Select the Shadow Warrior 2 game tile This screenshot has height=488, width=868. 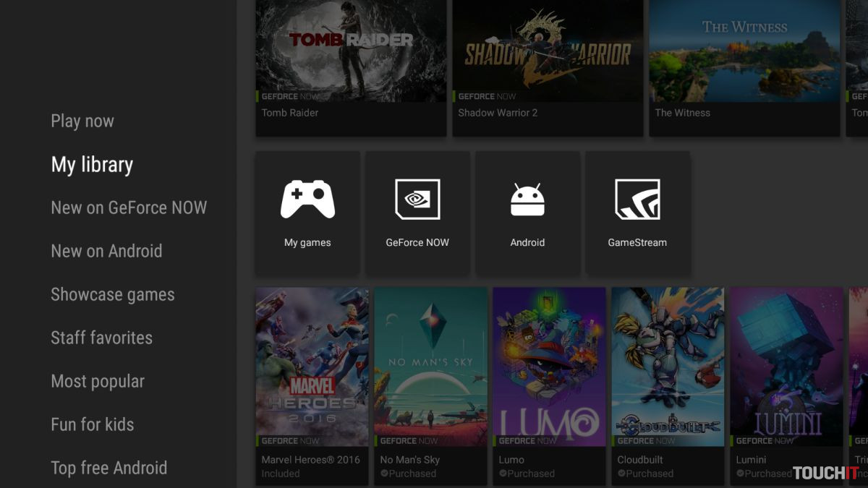tap(548, 51)
